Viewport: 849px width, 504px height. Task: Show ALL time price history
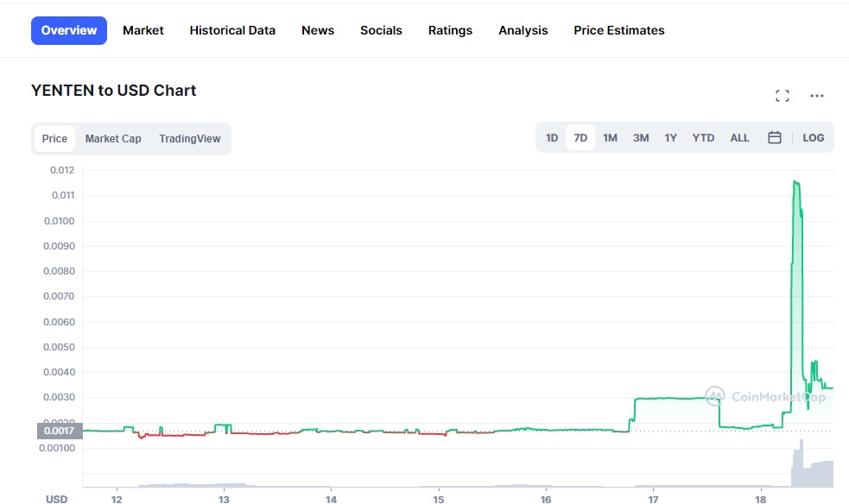(x=739, y=138)
